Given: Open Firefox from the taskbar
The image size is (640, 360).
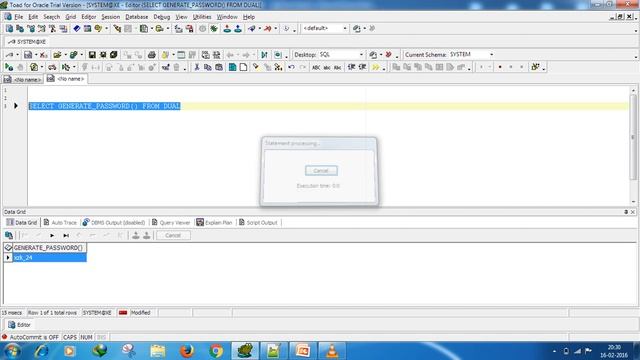Looking at the screenshot, I should point(187,351).
